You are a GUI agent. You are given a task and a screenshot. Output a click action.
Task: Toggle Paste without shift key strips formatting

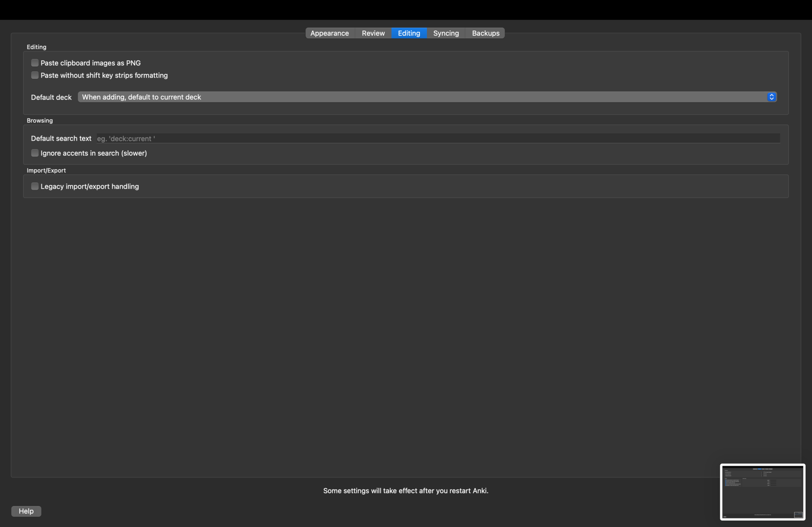tap(35, 75)
